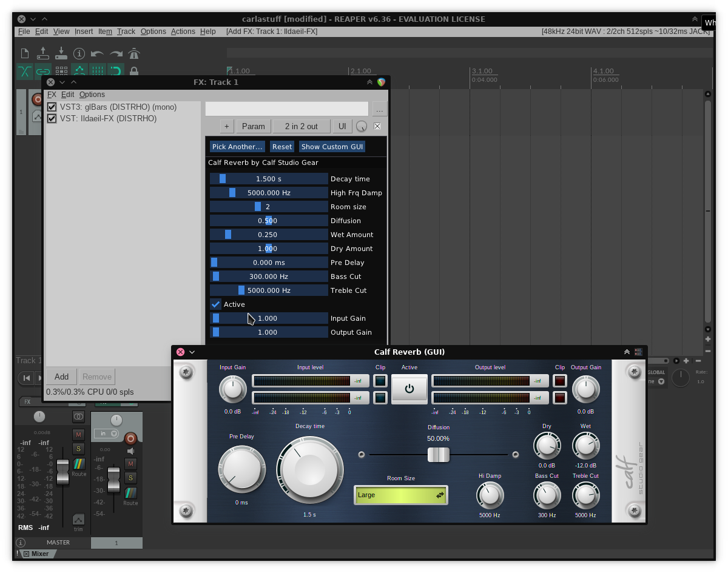
Task: Click the Add button in FX window
Action: click(61, 377)
